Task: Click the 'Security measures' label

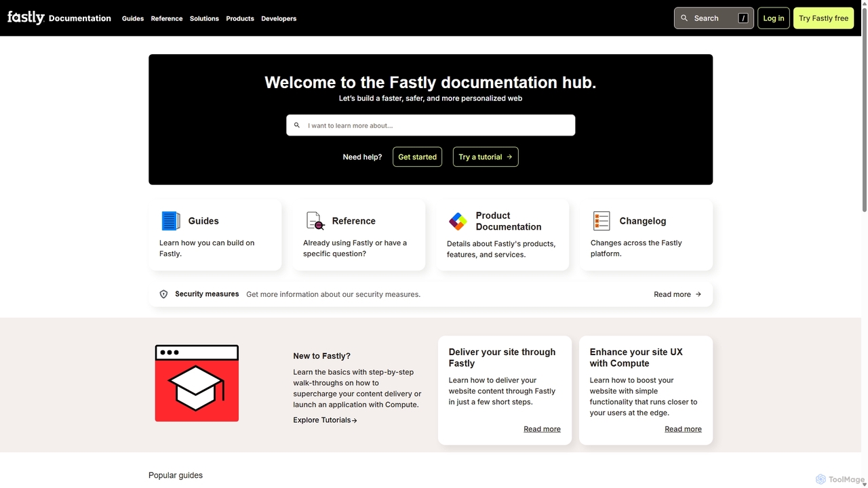Action: coord(207,294)
